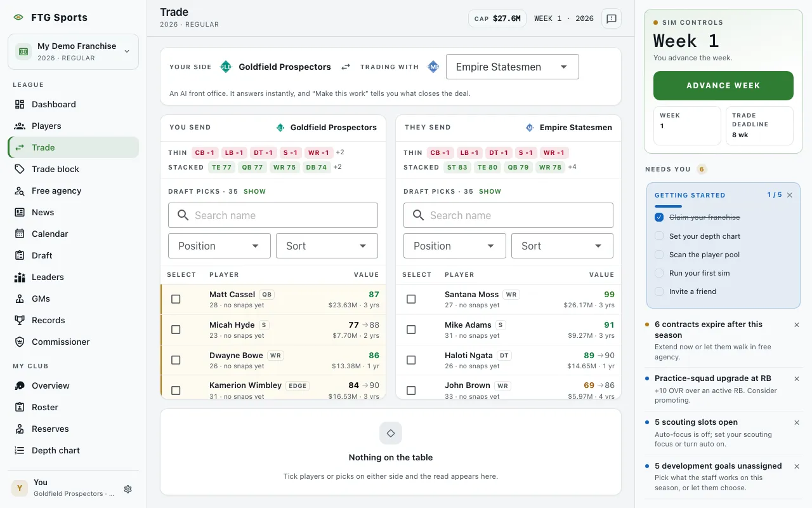Select Haloti Ngata's checkbox
Screen dimensions: 812x508
(x=411, y=360)
